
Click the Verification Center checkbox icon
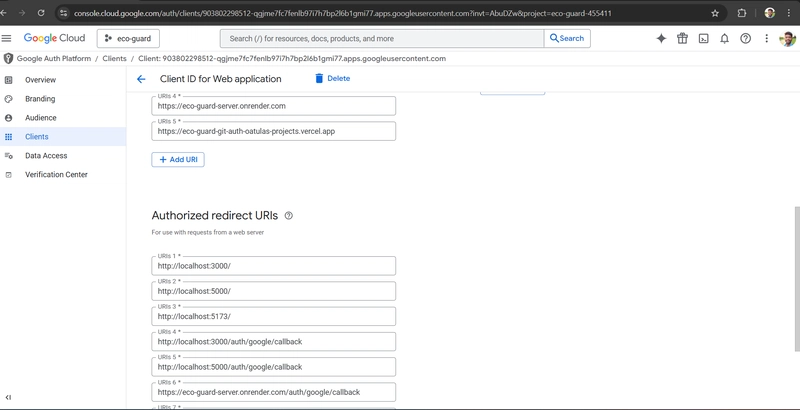coord(8,174)
